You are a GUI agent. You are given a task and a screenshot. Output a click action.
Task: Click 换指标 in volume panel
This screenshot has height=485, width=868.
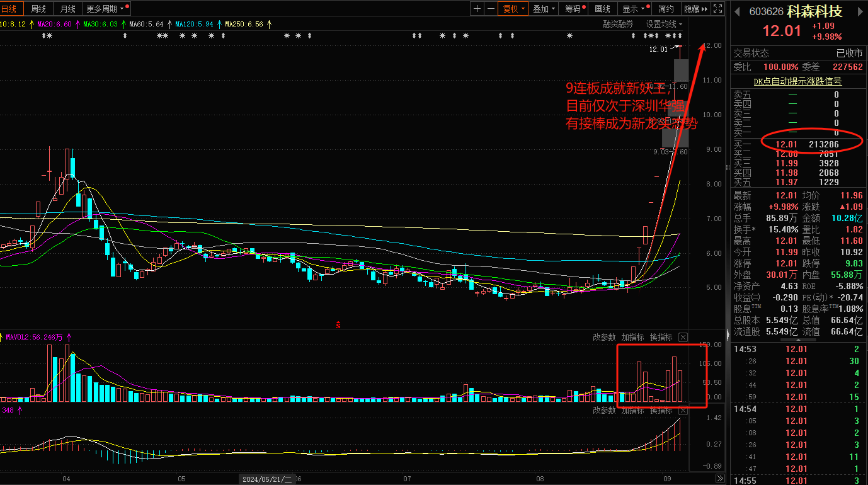pos(661,337)
